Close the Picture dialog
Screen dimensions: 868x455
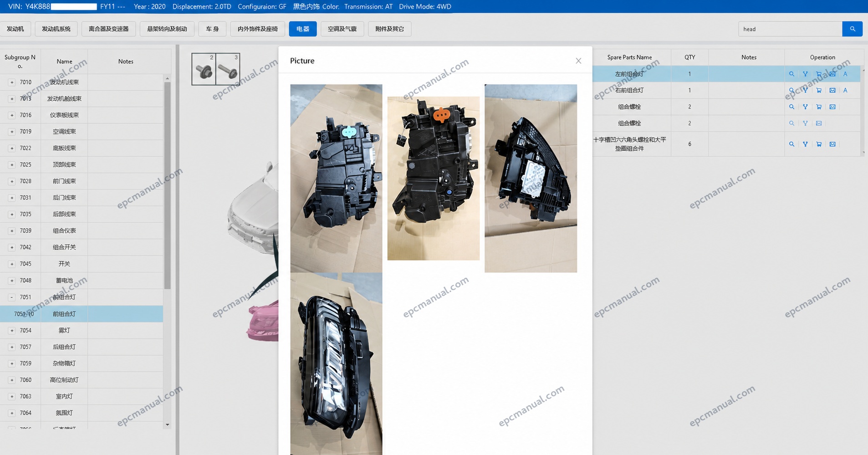click(x=578, y=61)
